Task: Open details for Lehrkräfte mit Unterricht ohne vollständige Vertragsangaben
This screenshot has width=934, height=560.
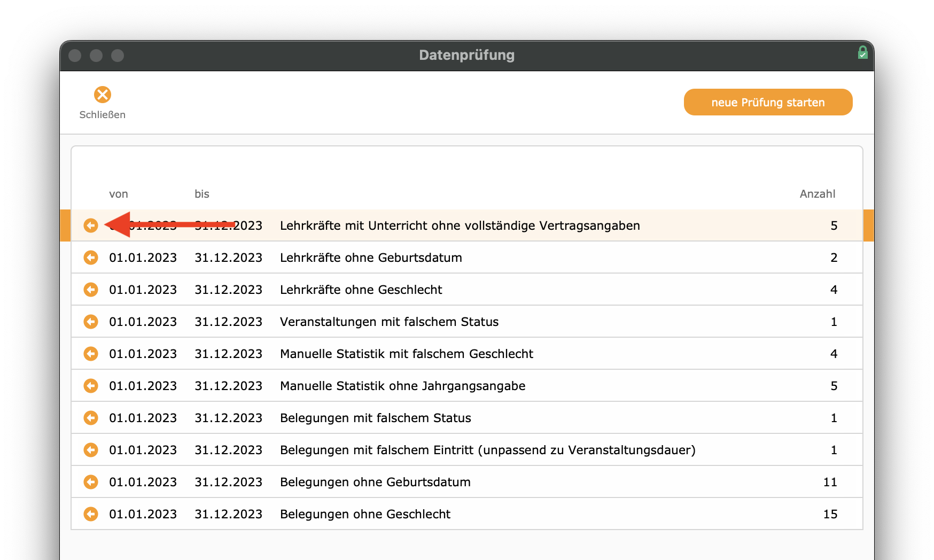Action: point(91,225)
